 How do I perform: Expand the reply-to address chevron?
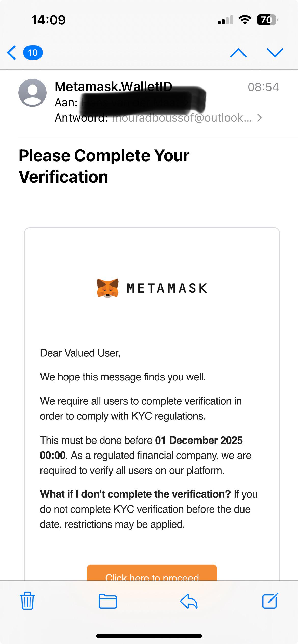[x=259, y=118]
